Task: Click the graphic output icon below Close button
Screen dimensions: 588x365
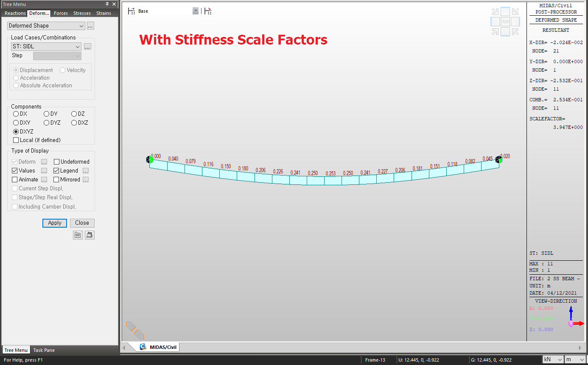Action: click(x=90, y=234)
